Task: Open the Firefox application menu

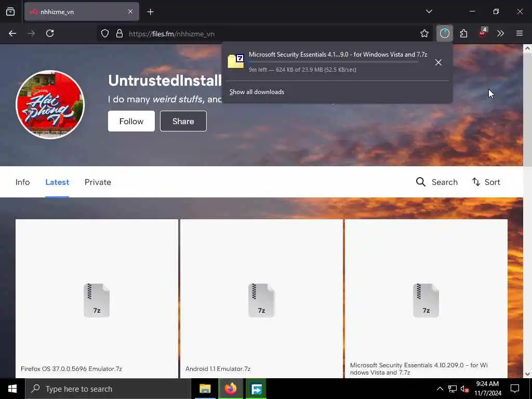Action: 520,33
